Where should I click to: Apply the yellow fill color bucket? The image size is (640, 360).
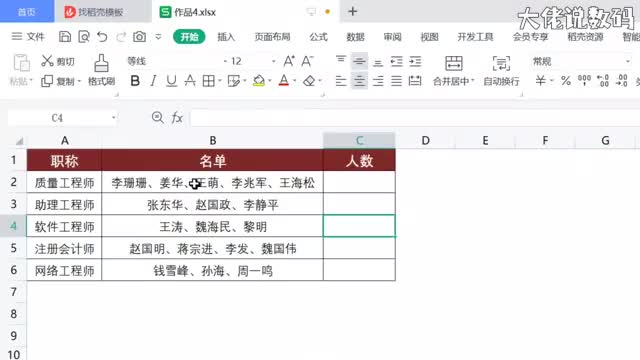[x=259, y=81]
